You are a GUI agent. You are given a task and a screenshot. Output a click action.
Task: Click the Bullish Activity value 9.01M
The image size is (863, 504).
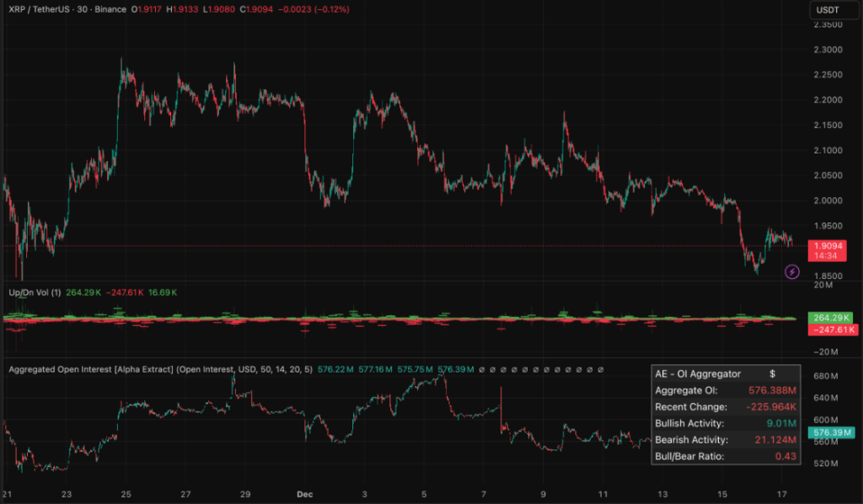781,423
